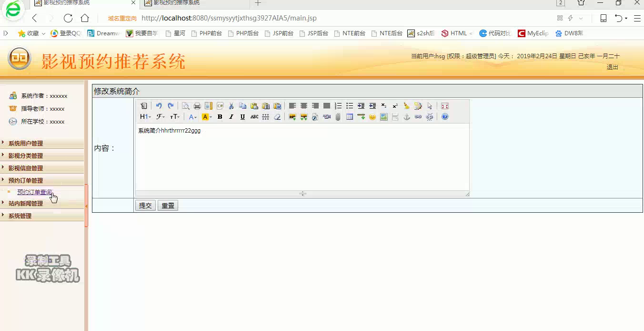Click the browser refresh button
Viewport: 644px width, 331px height.
[68, 18]
